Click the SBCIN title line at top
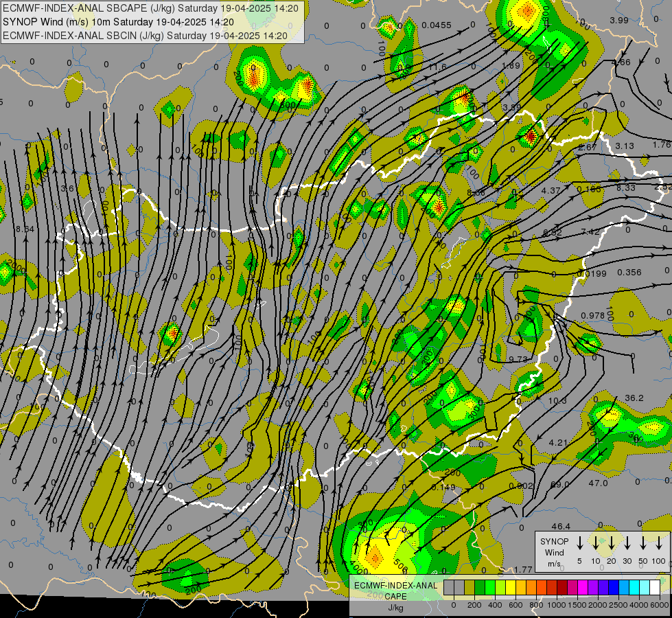 (145, 36)
